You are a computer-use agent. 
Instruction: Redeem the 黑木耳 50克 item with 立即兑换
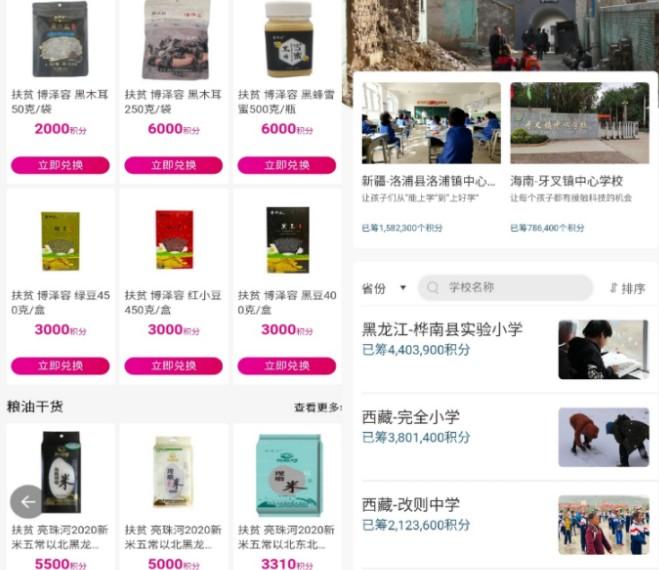coord(60,165)
